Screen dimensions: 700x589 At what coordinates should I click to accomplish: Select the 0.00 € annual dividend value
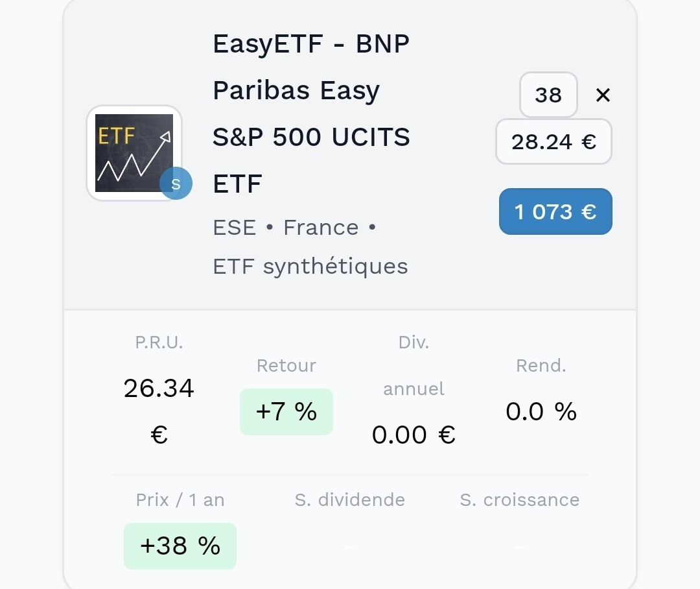pos(414,435)
